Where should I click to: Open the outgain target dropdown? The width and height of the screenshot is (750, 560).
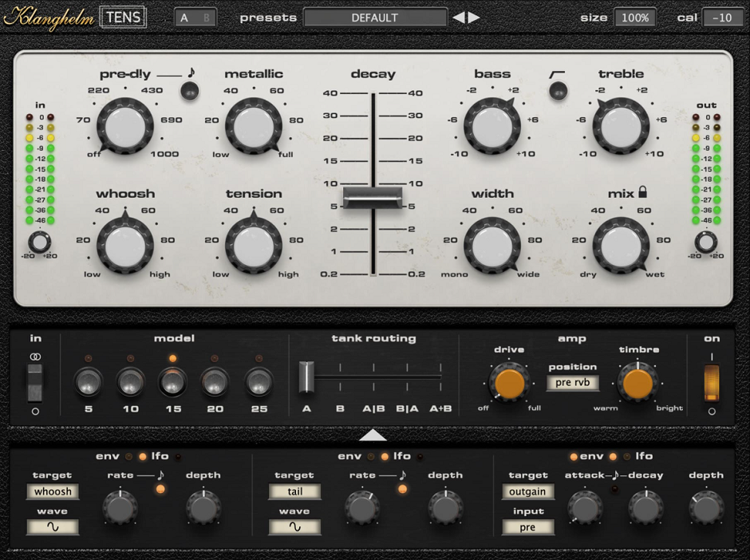tap(527, 491)
